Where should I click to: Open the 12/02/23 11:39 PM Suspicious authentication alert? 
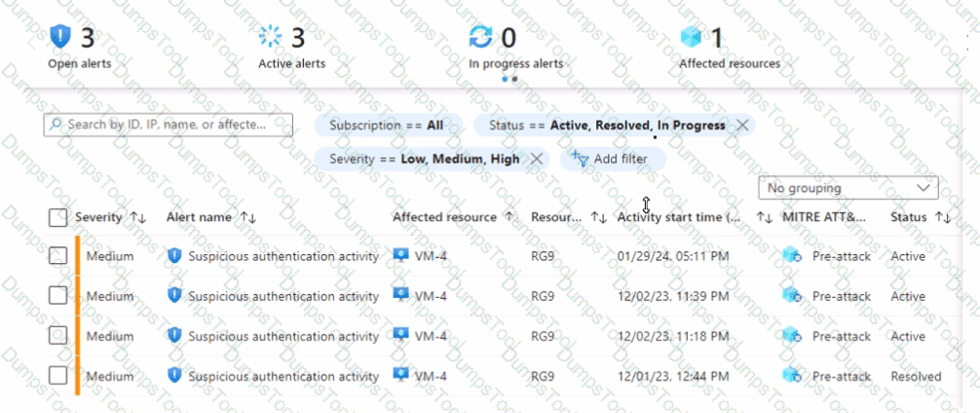coord(283,296)
